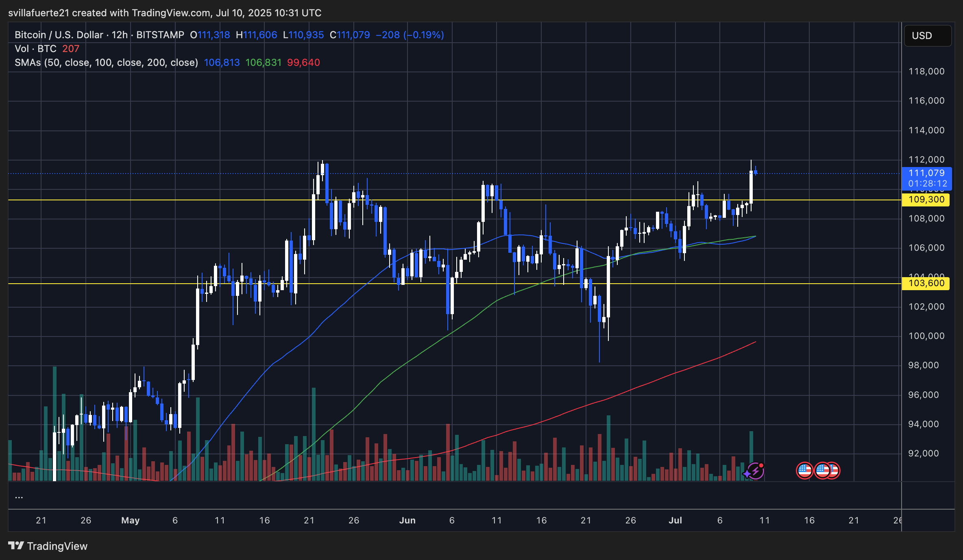The image size is (963, 560).
Task: Click the 98,000 price axis label
Action: point(924,365)
